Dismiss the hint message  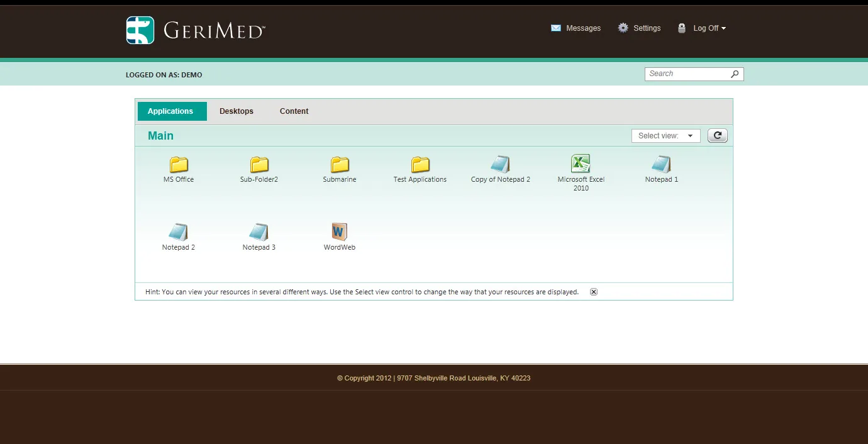tap(594, 292)
